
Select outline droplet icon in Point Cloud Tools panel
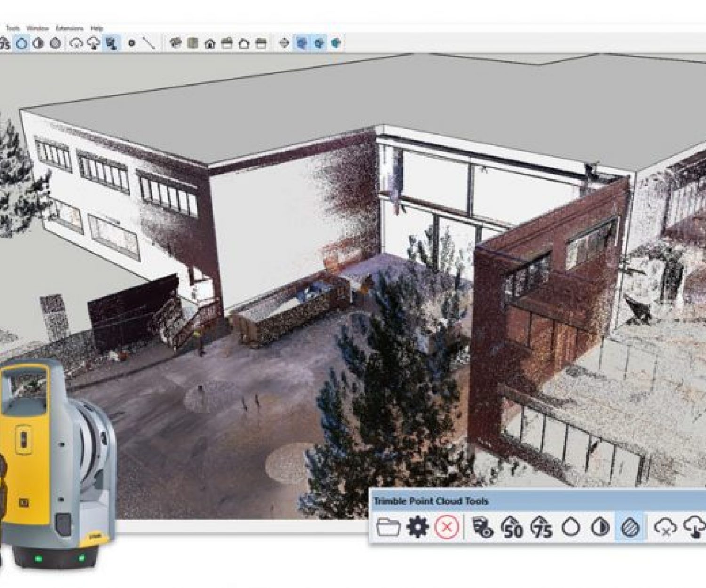pyautogui.click(x=571, y=528)
